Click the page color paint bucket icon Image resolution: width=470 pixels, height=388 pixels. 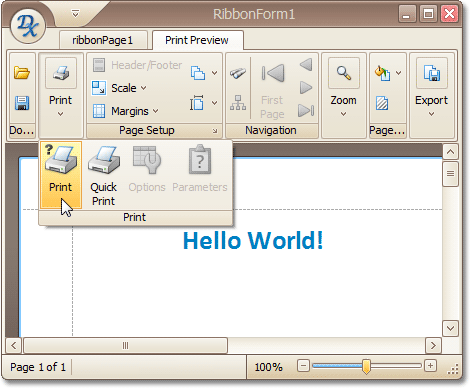[x=383, y=73]
